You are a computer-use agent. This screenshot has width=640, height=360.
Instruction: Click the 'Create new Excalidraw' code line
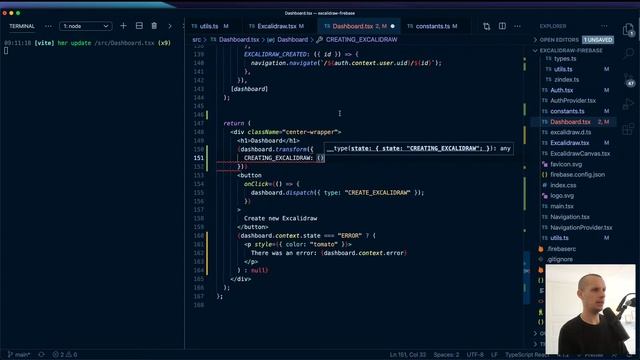click(280, 218)
